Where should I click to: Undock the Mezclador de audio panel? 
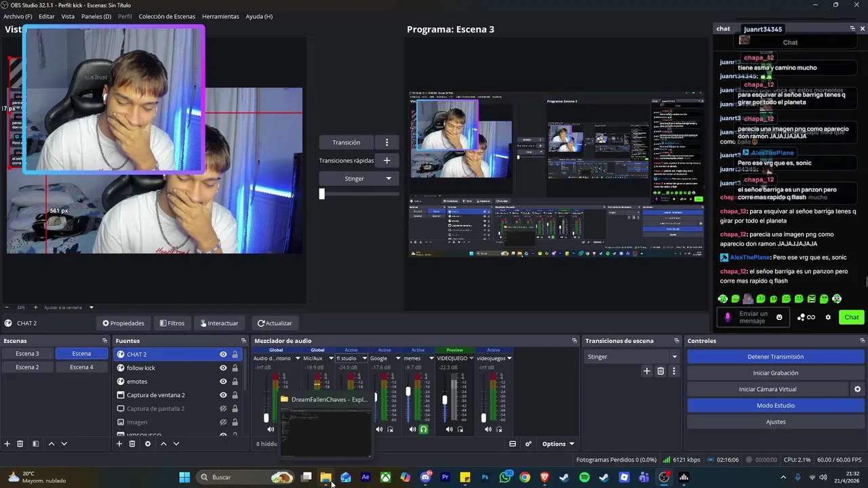click(x=574, y=341)
